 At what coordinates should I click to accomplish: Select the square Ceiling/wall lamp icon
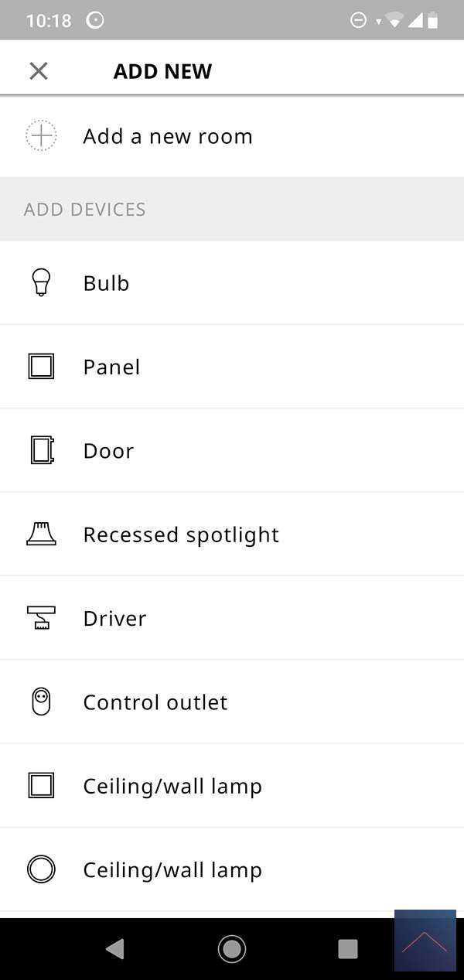[x=41, y=786]
